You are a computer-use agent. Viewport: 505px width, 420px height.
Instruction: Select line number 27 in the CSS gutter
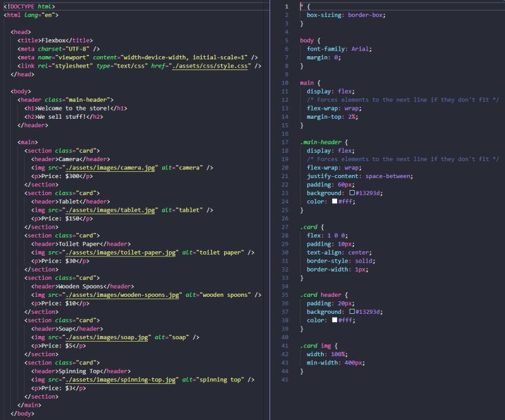tap(285, 227)
